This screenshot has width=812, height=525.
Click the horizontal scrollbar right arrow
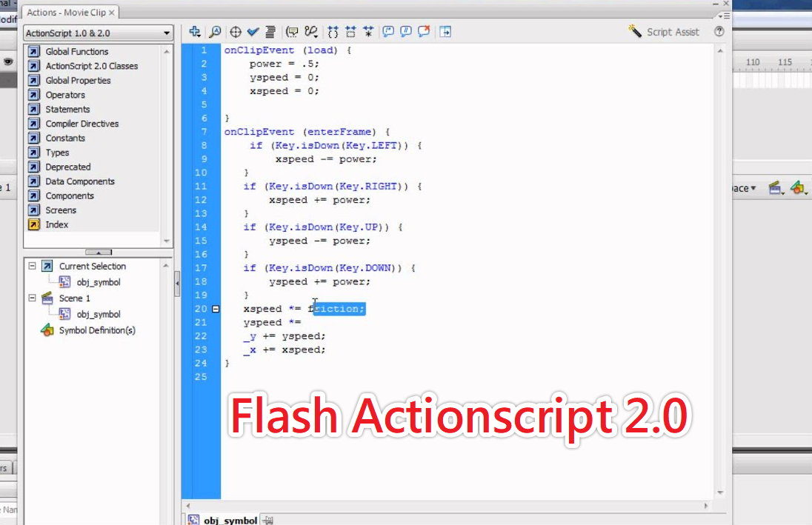[x=706, y=506]
